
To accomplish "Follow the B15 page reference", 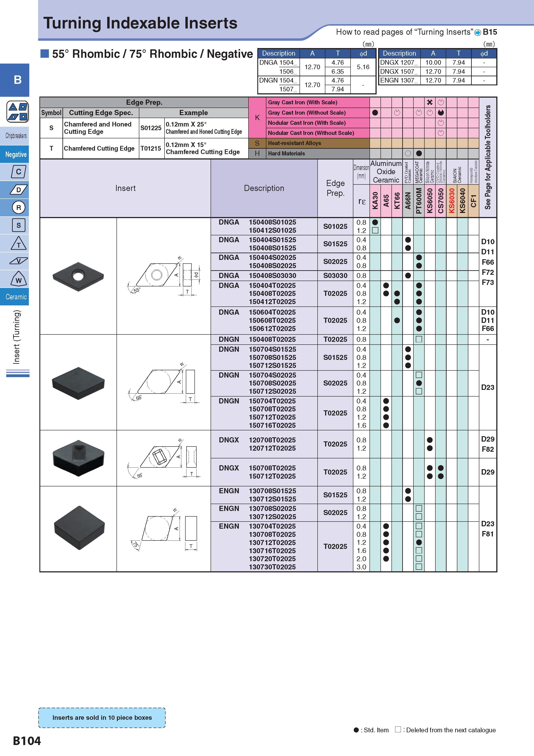I will click(x=490, y=32).
